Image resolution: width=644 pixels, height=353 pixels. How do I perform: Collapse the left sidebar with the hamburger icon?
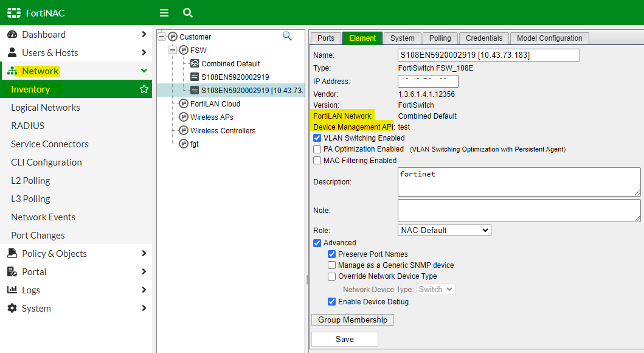(164, 12)
